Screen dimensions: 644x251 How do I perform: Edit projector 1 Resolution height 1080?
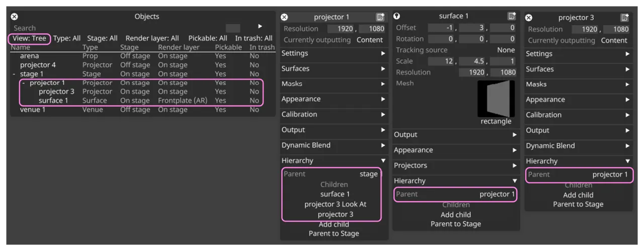pyautogui.click(x=372, y=29)
